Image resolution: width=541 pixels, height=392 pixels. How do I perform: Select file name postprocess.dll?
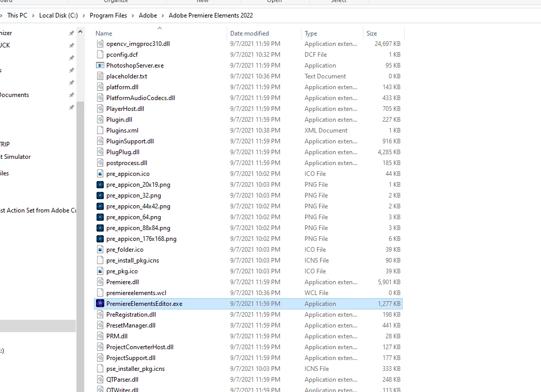pyautogui.click(x=126, y=162)
